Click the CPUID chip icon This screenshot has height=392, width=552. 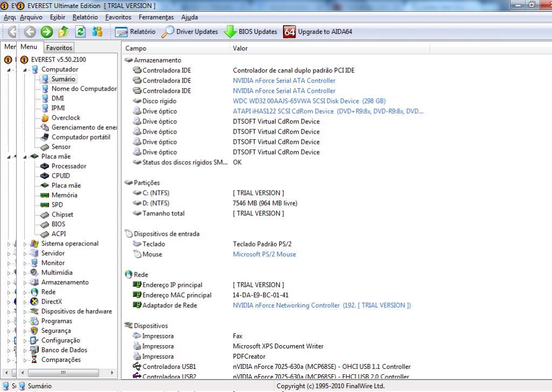pos(45,176)
